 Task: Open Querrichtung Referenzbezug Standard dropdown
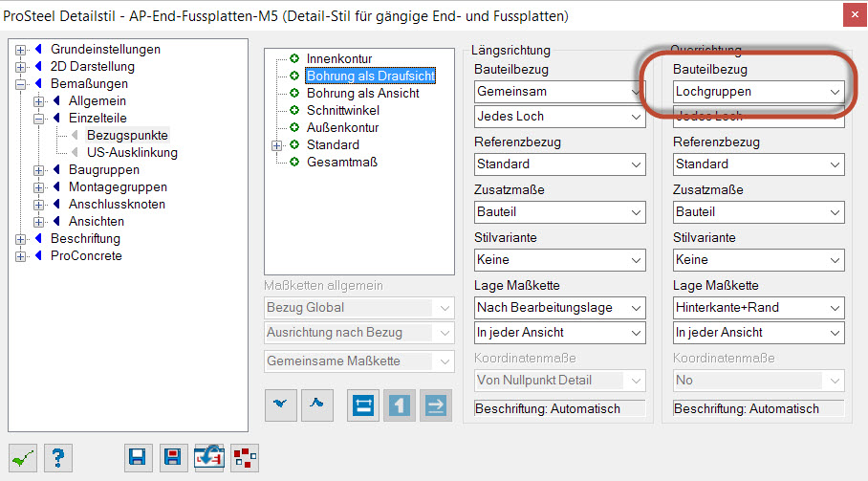coord(758,164)
